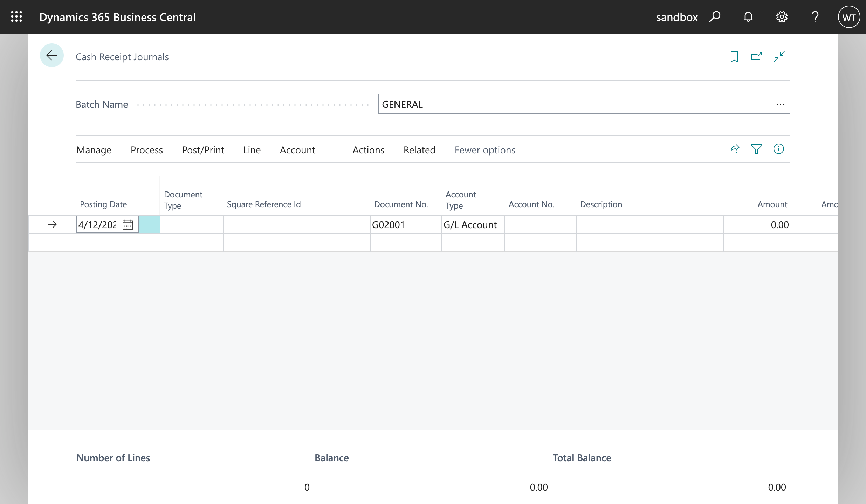Click the help question mark icon
The height and width of the screenshot is (504, 866).
(815, 17)
